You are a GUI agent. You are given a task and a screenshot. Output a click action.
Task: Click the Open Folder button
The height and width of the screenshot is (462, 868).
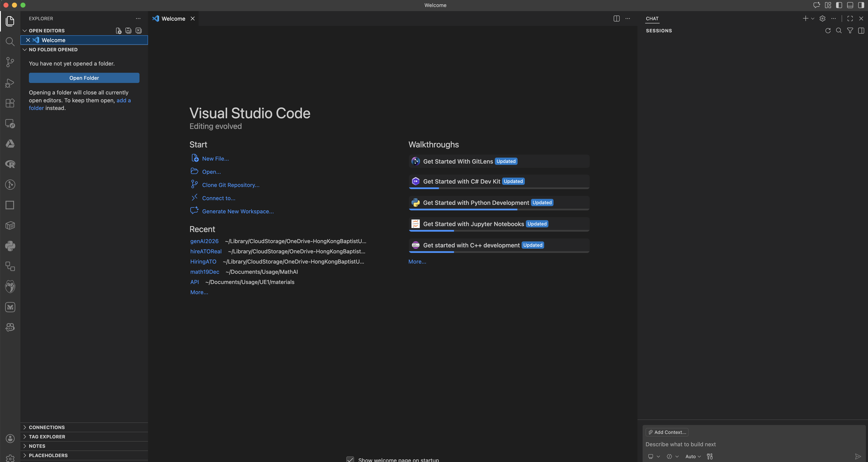[x=84, y=77]
